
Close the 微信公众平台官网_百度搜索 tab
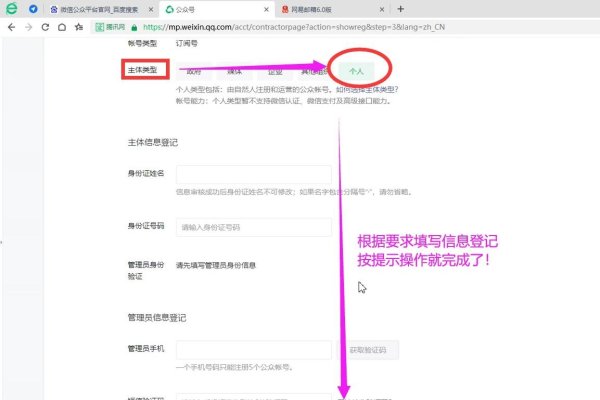(151, 10)
